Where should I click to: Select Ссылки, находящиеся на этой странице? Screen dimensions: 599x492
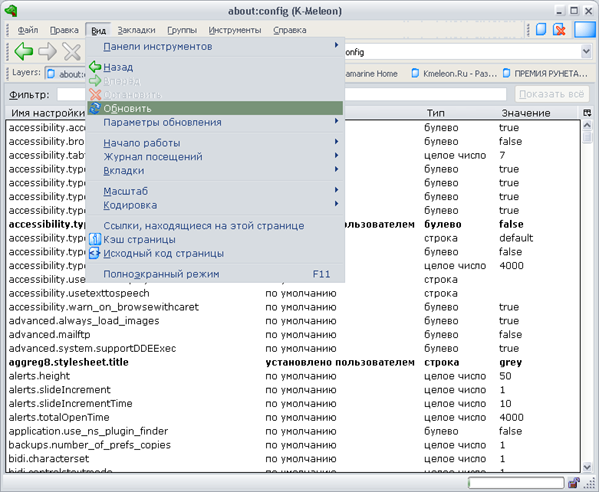click(x=215, y=226)
